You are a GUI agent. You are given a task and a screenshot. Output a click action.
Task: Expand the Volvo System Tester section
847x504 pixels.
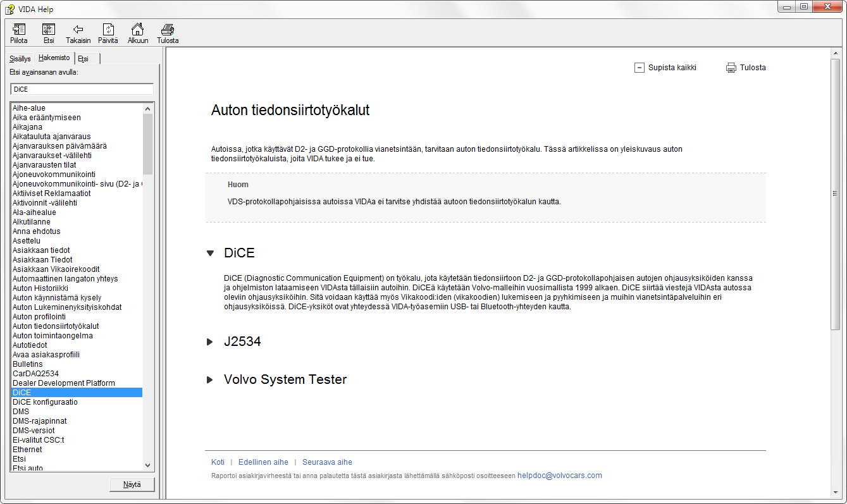tap(210, 380)
